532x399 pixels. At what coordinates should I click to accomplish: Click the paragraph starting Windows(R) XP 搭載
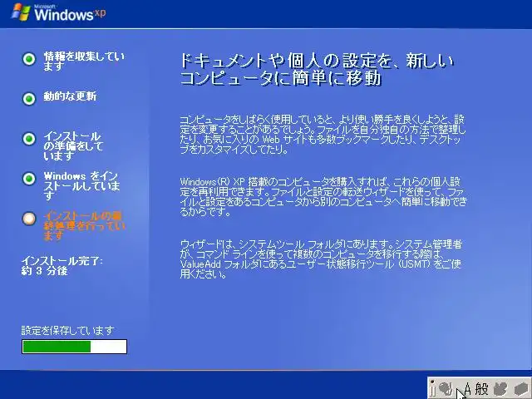click(323, 196)
